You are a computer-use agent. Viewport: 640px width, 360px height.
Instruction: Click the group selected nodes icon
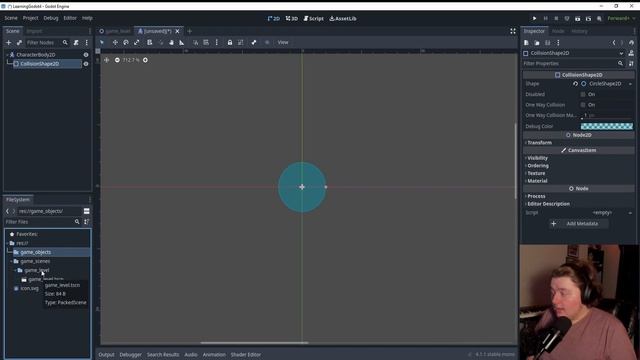click(x=240, y=42)
